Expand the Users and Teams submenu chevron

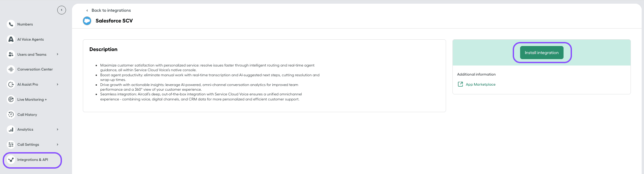[58, 54]
